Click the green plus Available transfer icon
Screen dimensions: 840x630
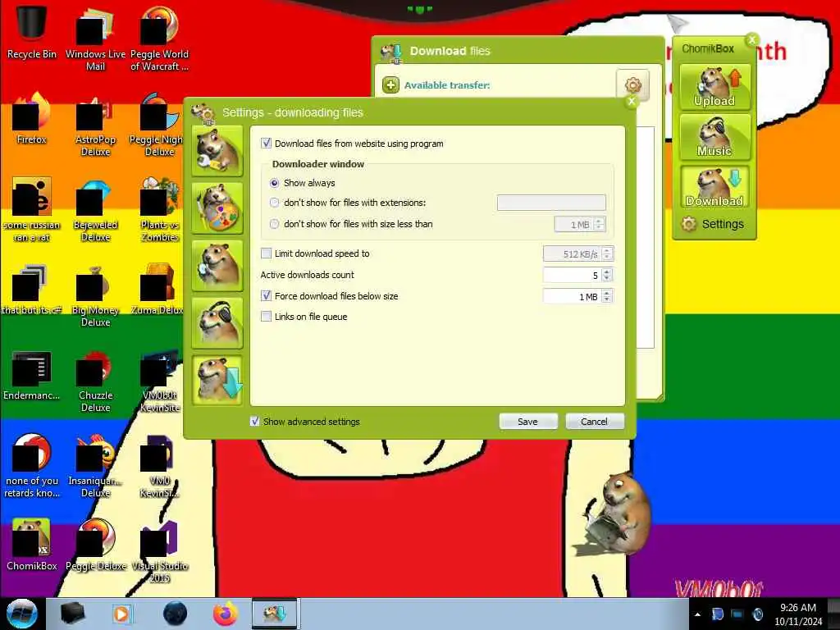390,84
